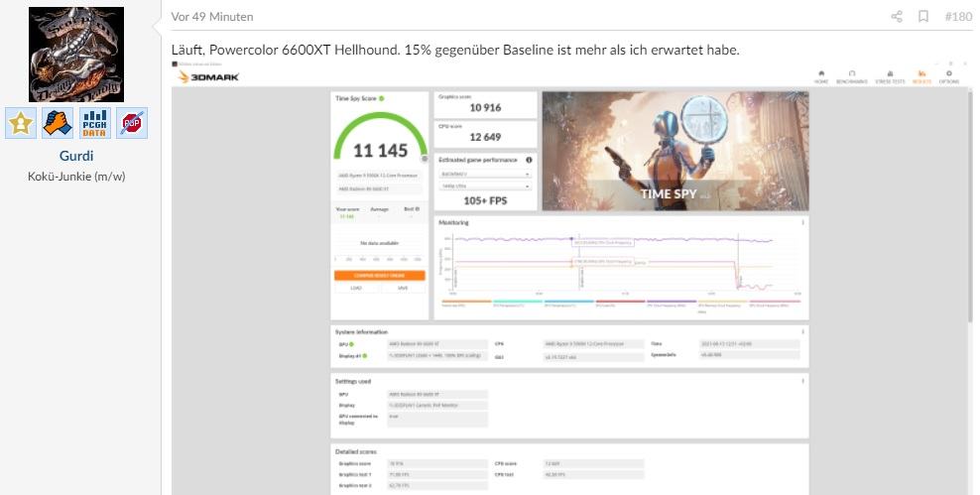Click the Time Spy hero image

[675, 151]
